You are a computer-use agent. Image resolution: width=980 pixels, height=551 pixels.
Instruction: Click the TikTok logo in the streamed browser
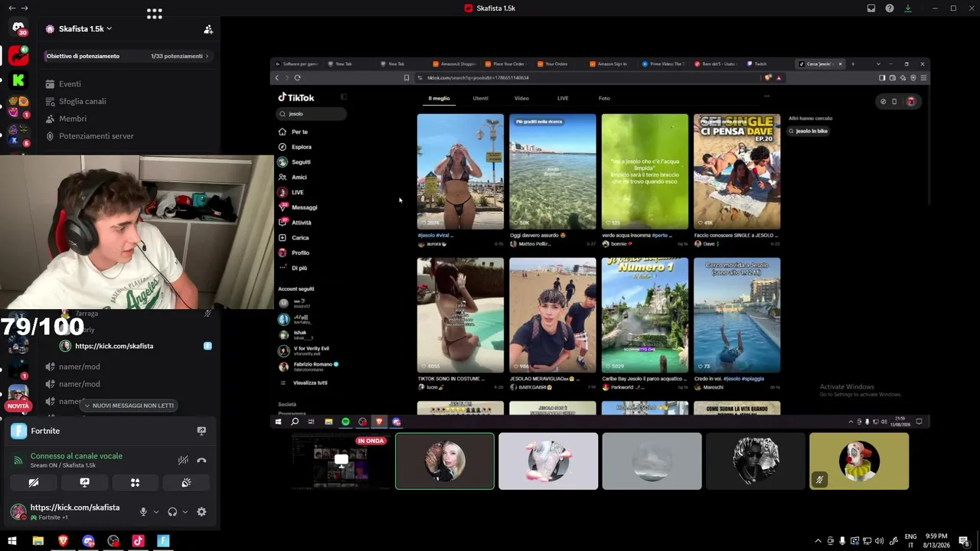pos(296,98)
